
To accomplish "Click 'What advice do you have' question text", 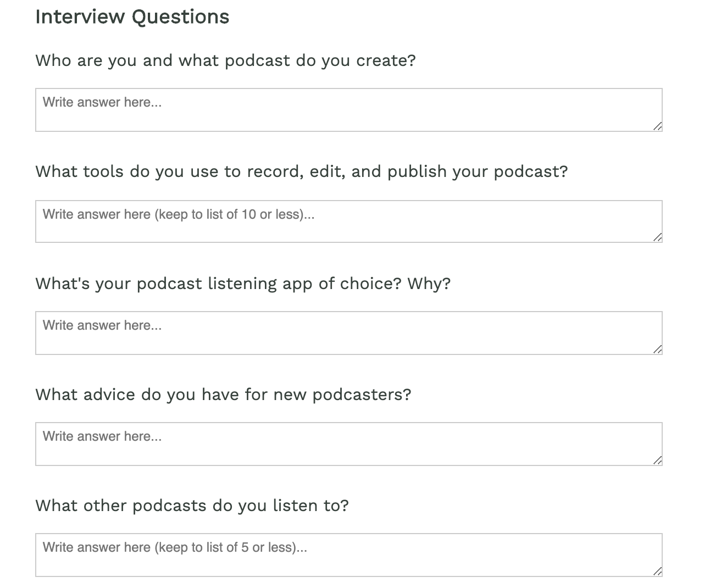I will pyautogui.click(x=223, y=395).
